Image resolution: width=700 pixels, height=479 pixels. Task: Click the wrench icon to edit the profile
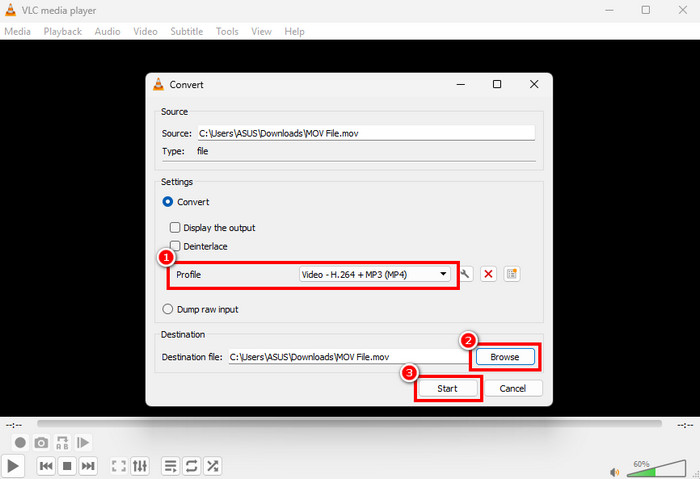click(x=465, y=274)
